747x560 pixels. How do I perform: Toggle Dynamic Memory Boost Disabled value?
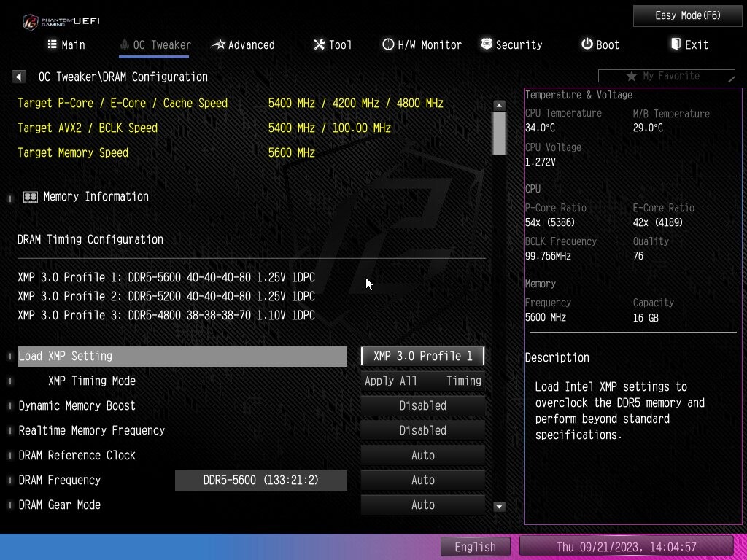pos(423,405)
